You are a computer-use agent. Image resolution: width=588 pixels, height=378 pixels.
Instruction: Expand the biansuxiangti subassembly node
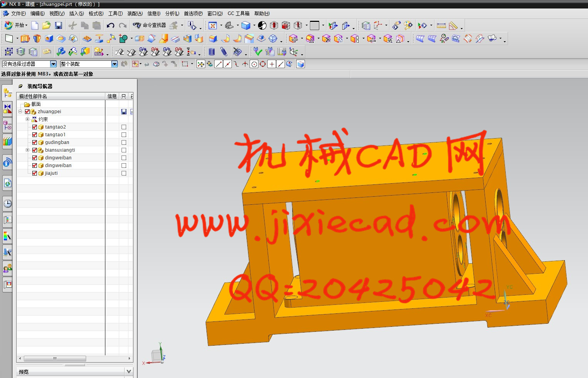pyautogui.click(x=27, y=150)
